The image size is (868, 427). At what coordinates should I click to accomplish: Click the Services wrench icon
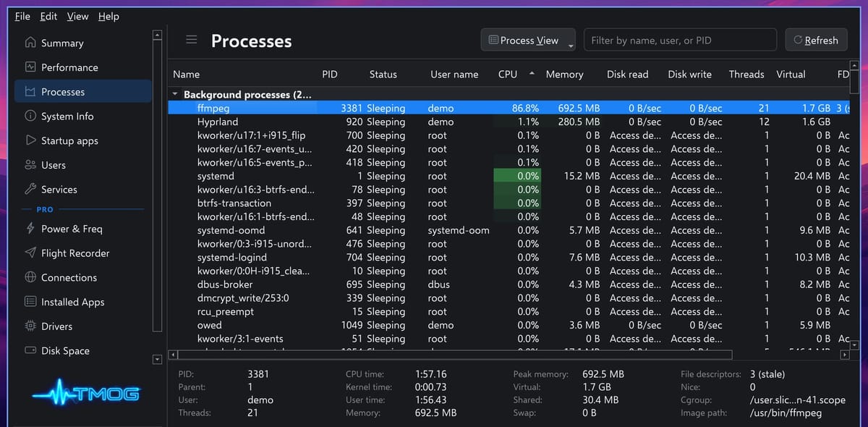30,190
